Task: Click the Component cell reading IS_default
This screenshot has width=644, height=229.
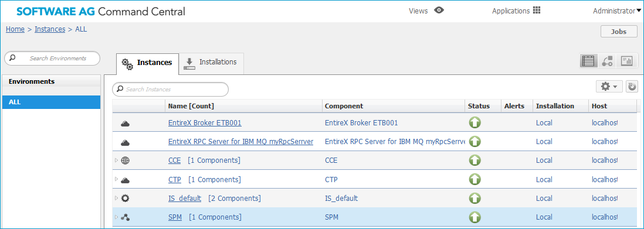Action: point(341,199)
